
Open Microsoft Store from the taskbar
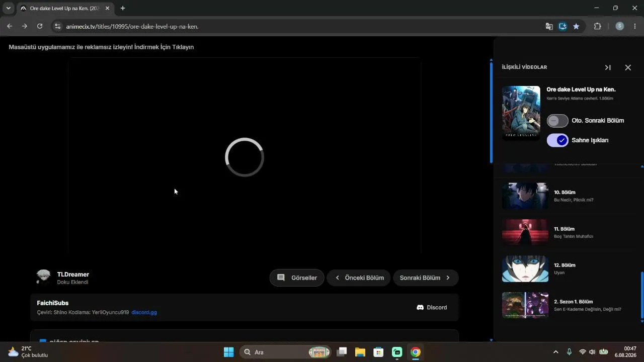point(378,352)
